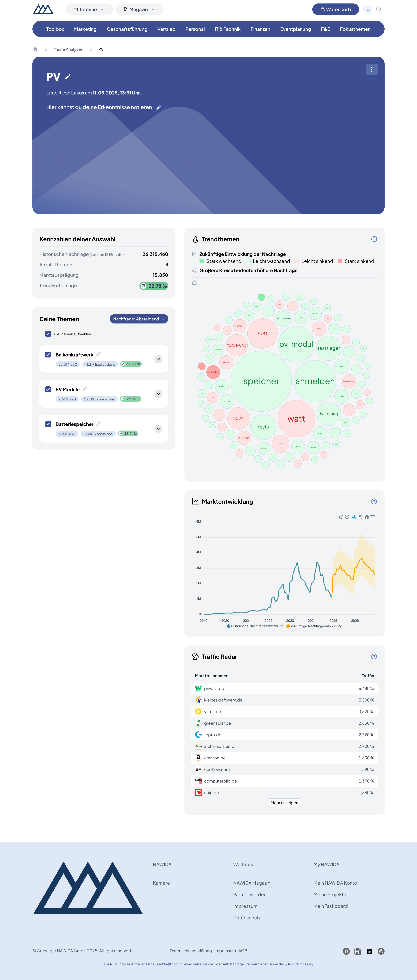The width and height of the screenshot is (417, 980).
Task: Toggle the Balkonkraftwerk checkbox
Action: click(x=48, y=355)
